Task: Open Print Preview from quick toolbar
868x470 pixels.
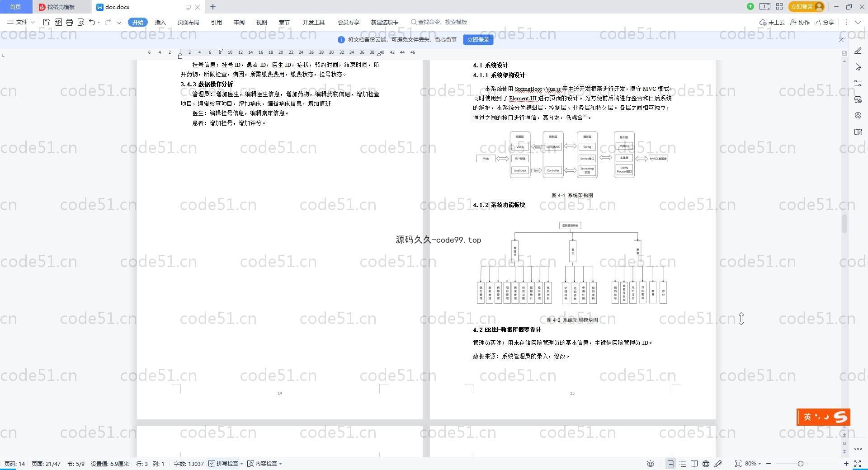Action: (81, 22)
